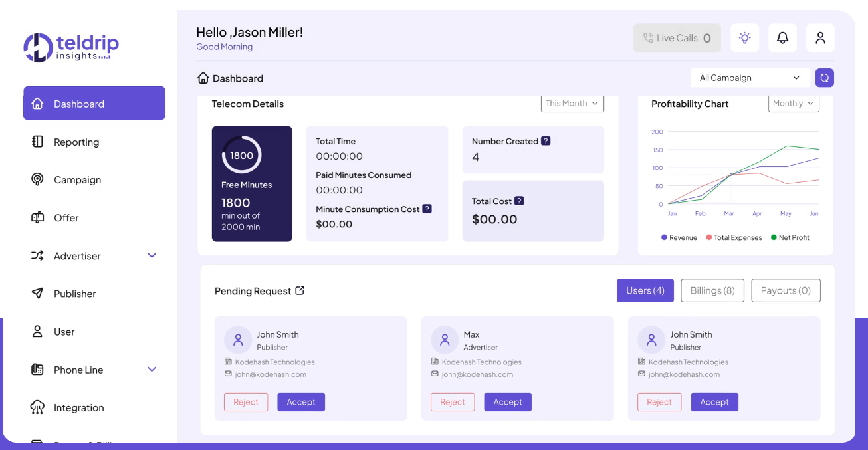Open the user profile icon

(820, 37)
